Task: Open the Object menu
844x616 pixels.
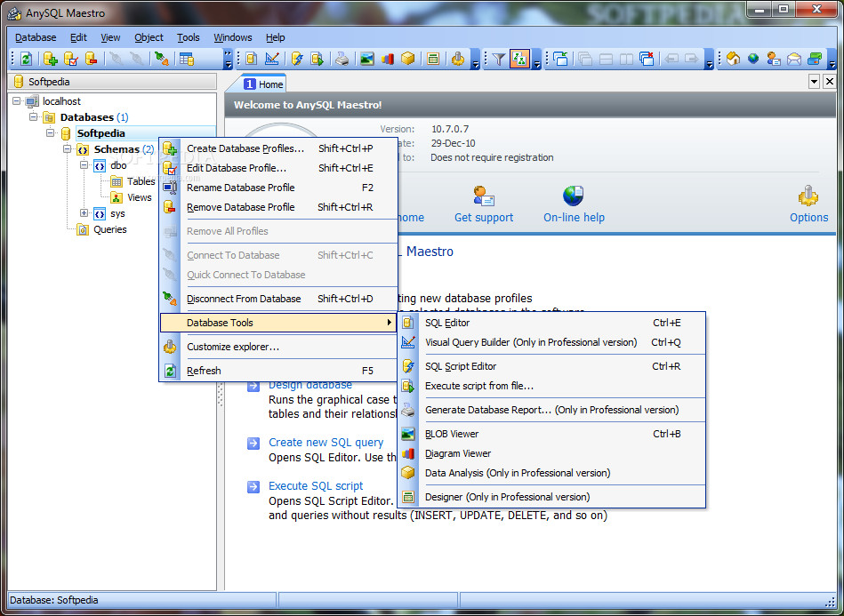Action: (149, 37)
